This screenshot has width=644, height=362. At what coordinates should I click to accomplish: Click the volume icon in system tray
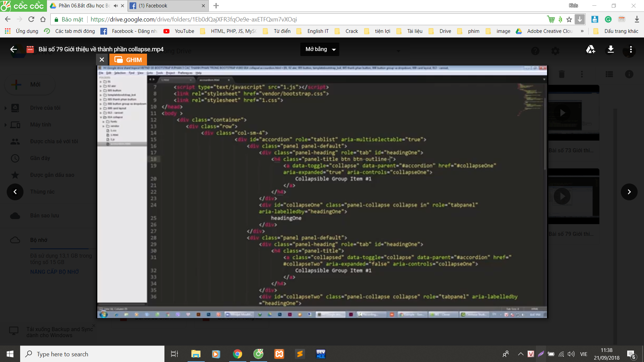(x=571, y=354)
